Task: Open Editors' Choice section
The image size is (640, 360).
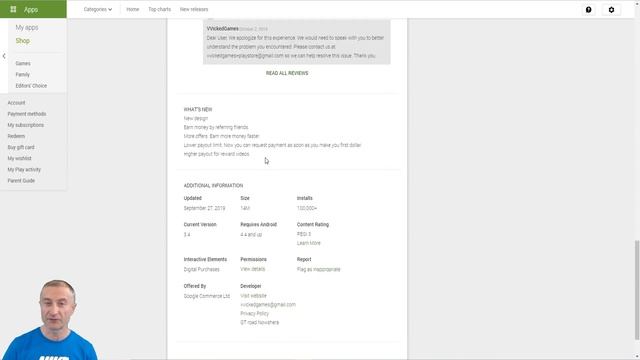Action: tap(31, 86)
